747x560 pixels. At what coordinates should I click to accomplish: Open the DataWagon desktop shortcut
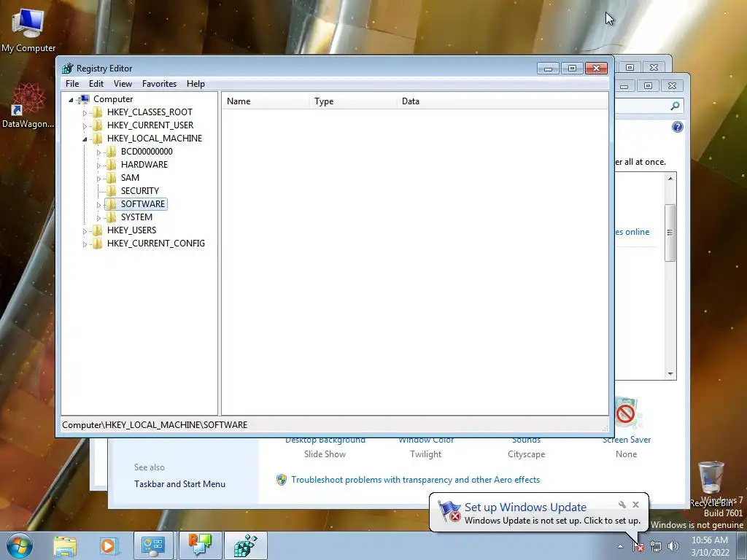click(x=28, y=106)
